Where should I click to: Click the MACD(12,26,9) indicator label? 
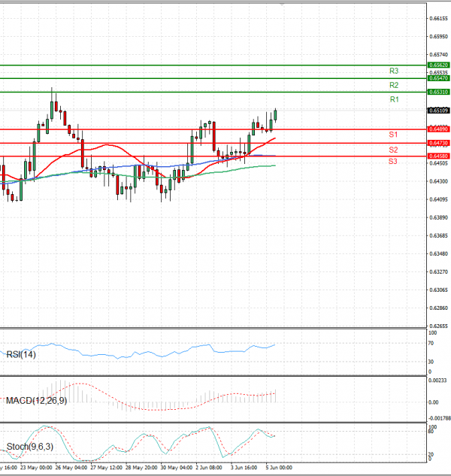pos(36,401)
